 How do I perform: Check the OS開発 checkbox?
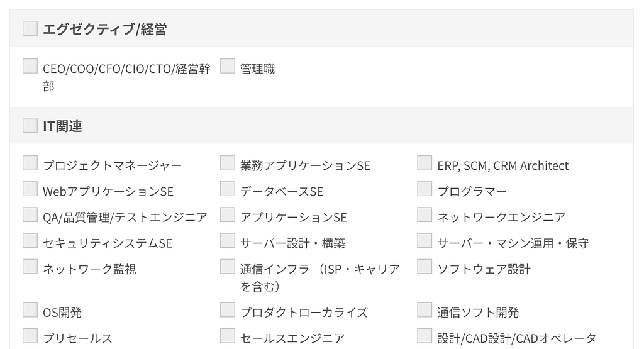point(30,310)
